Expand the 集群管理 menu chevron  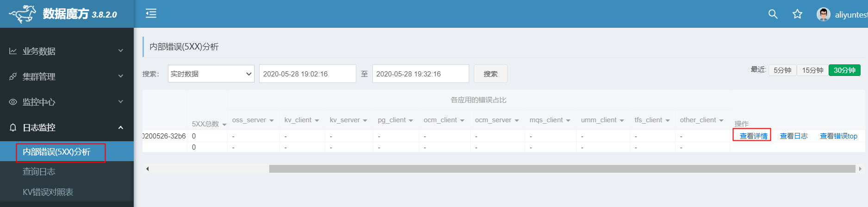tap(121, 76)
